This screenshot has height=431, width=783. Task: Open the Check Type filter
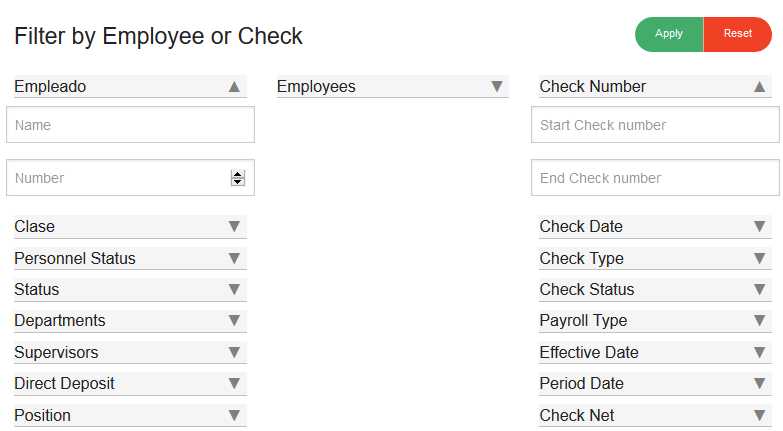[759, 258]
